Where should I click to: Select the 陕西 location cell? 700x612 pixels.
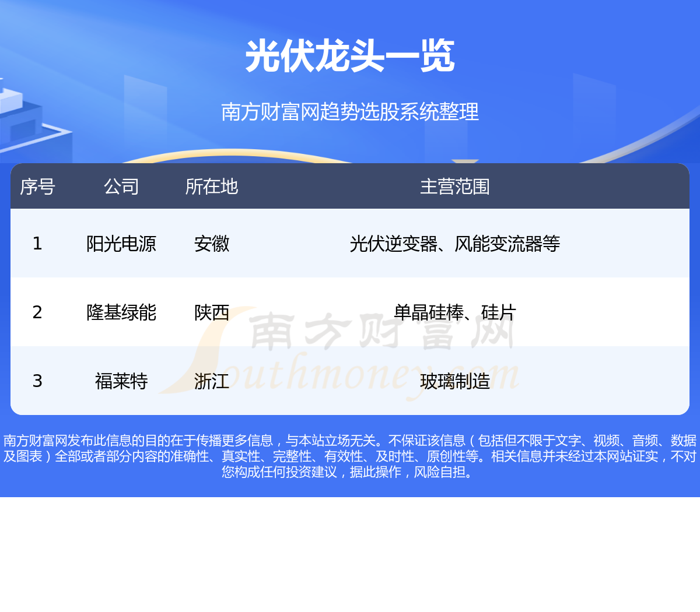(212, 312)
